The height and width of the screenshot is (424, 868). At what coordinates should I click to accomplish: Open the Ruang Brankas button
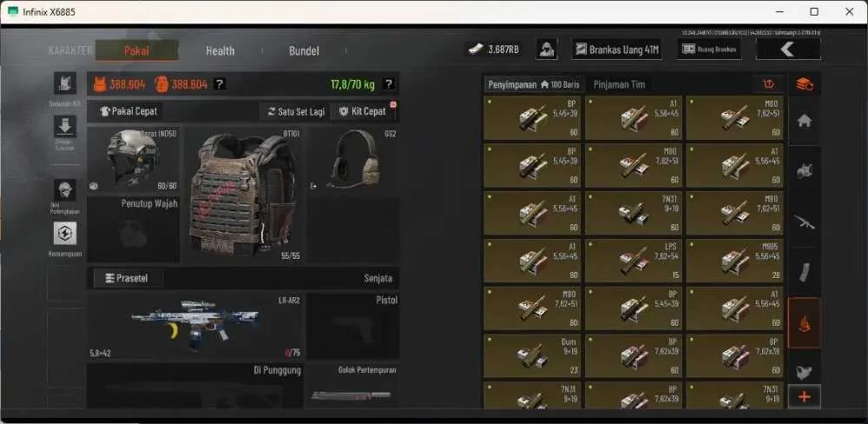709,50
